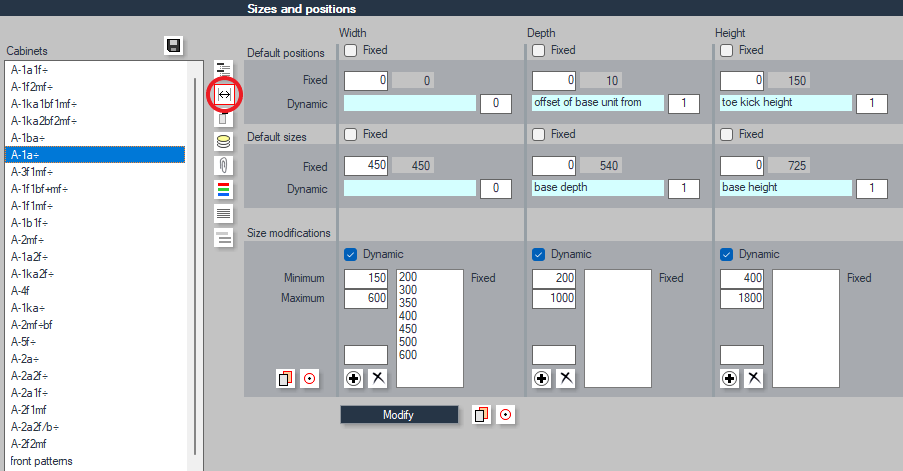Remove fixed depth value with X icon

click(566, 378)
